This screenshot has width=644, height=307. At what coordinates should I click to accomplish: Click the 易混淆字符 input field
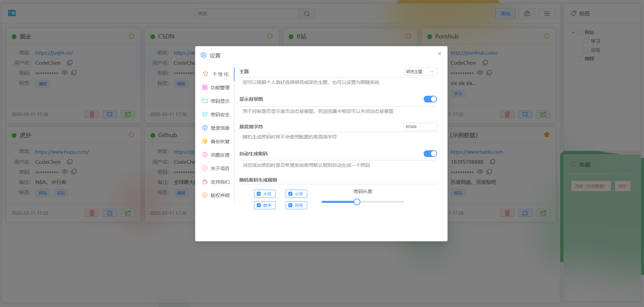[420, 127]
